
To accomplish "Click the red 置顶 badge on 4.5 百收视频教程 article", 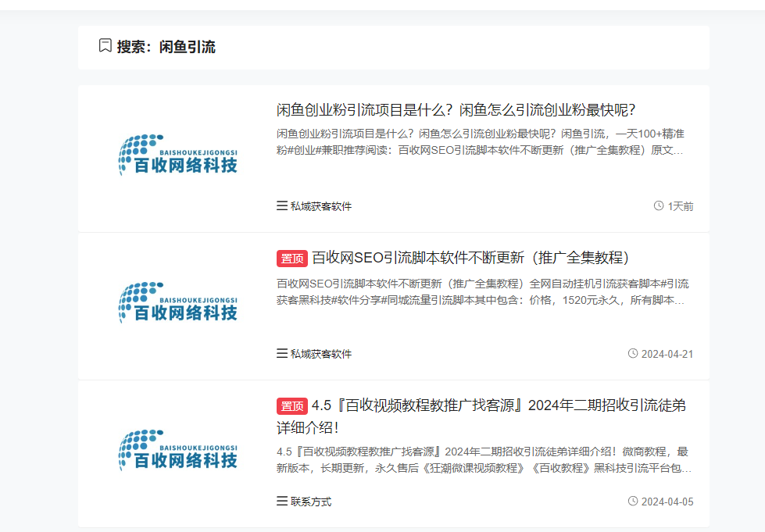I will tap(291, 406).
